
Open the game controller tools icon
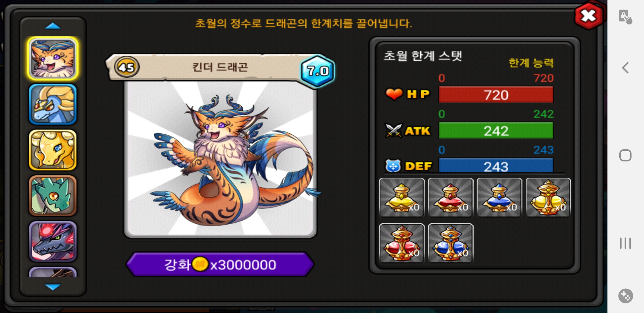tap(626, 296)
